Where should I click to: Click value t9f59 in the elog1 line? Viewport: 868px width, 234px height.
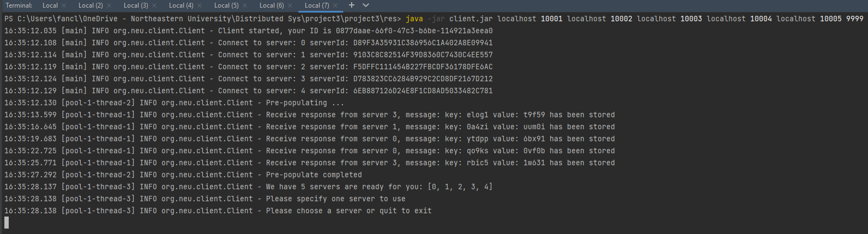[534, 115]
